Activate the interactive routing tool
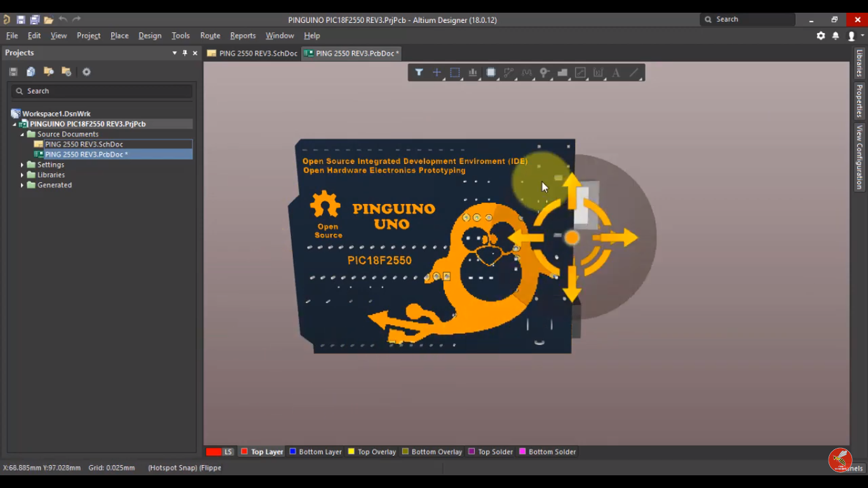868x488 pixels. (x=508, y=72)
